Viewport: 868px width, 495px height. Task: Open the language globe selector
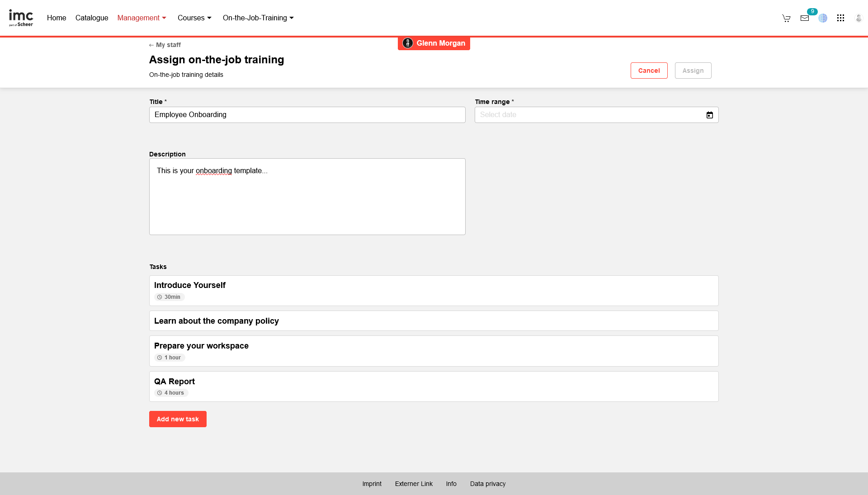[x=823, y=18]
